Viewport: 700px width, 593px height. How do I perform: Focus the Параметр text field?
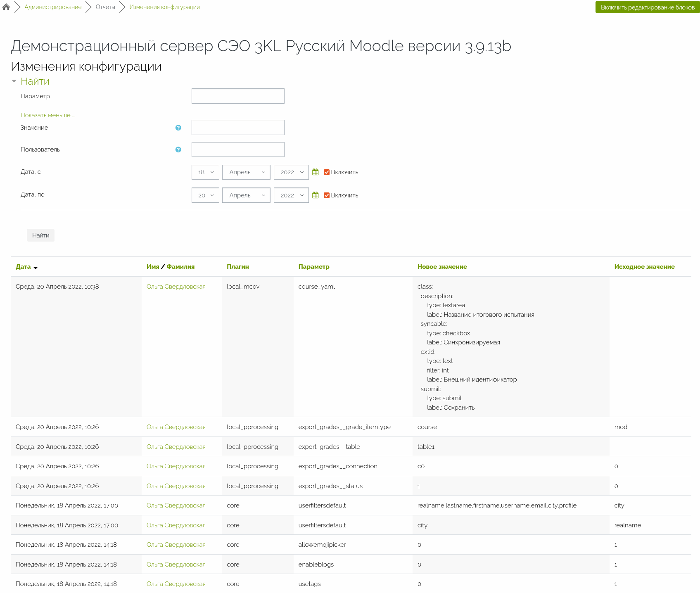pos(238,96)
